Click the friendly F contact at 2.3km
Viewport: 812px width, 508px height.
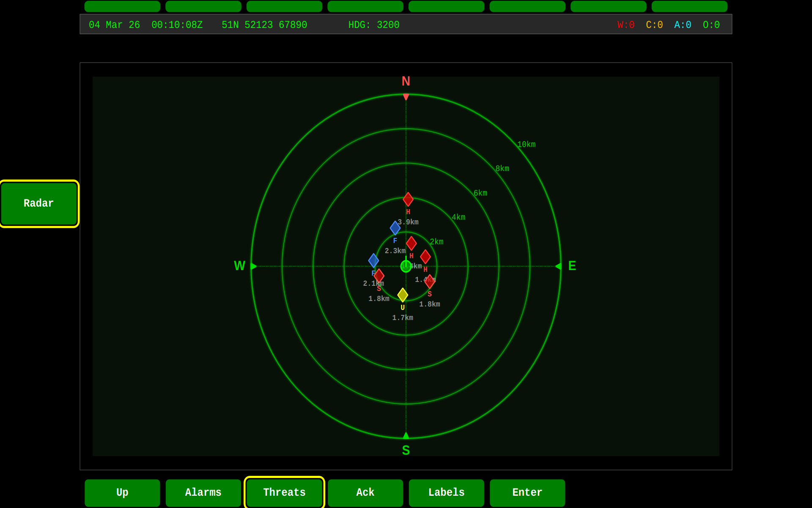click(x=395, y=228)
